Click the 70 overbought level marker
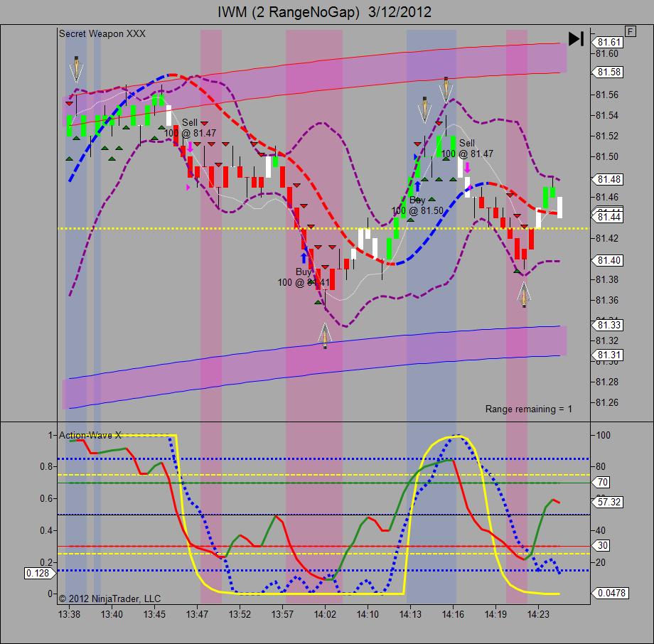 click(601, 482)
